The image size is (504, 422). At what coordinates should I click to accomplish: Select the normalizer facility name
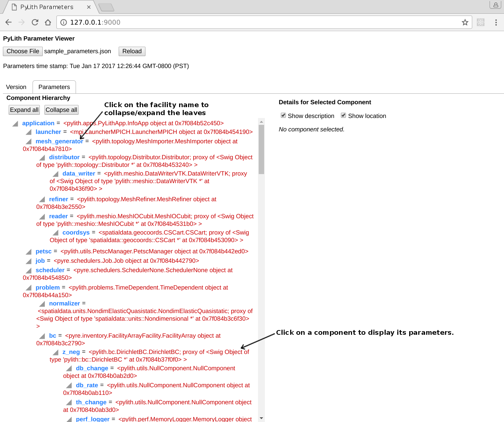64,303
